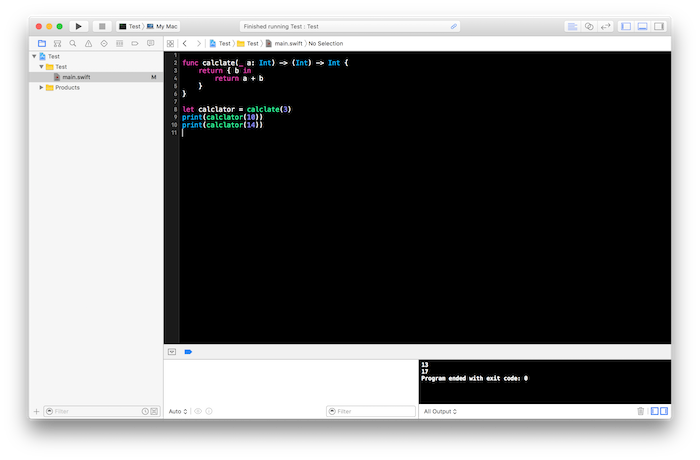Hide the debug area with toggle button
700x460 pixels.
click(172, 352)
